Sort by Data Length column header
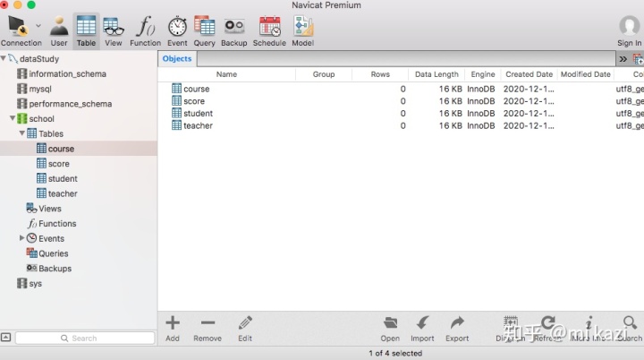The width and height of the screenshot is (644, 360). [x=436, y=74]
